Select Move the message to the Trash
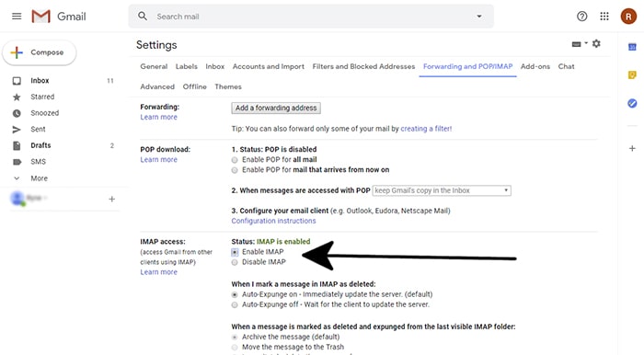 235,348
